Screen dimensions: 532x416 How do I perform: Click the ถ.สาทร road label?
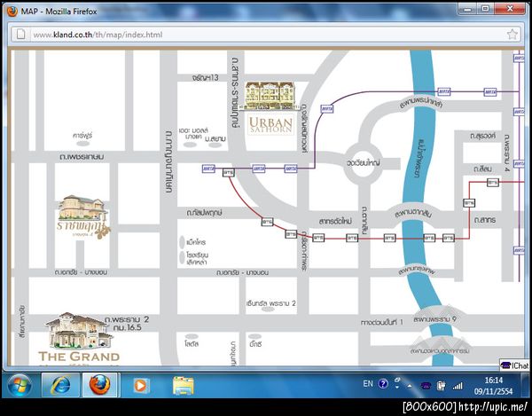point(485,220)
